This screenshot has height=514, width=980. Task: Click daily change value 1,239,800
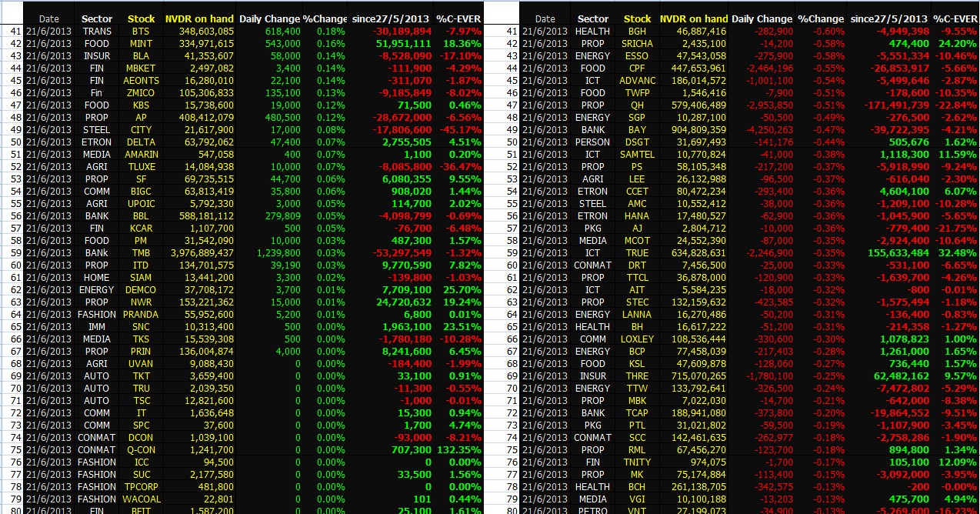click(x=278, y=253)
